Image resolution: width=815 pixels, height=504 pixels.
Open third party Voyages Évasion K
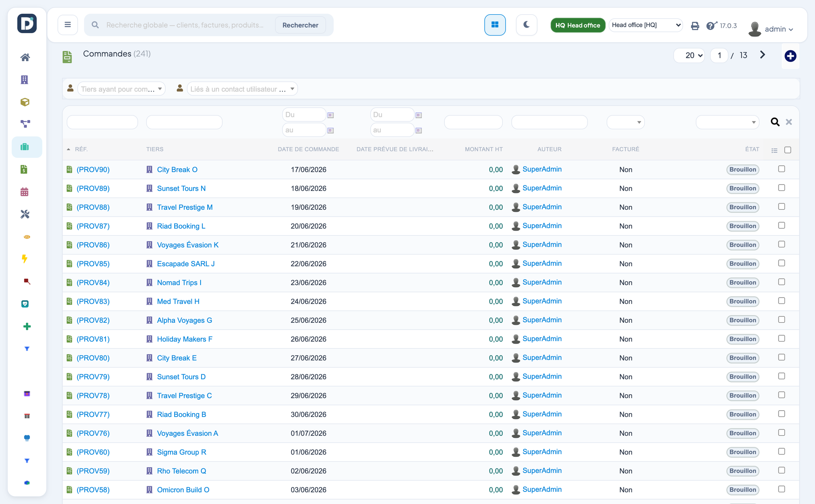[188, 245]
